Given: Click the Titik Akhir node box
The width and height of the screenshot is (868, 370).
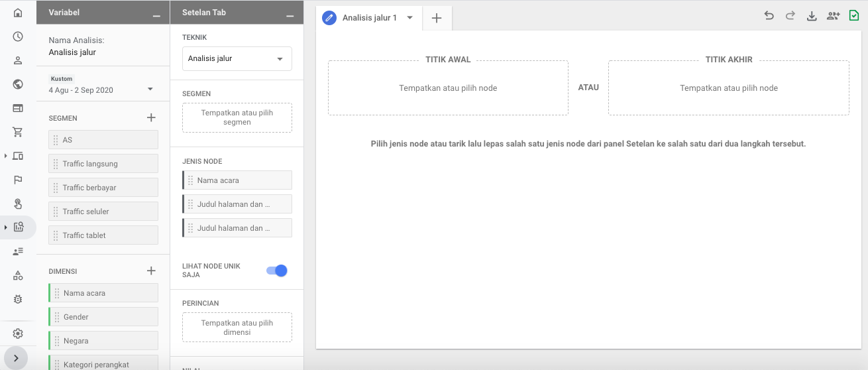Looking at the screenshot, I should point(729,88).
